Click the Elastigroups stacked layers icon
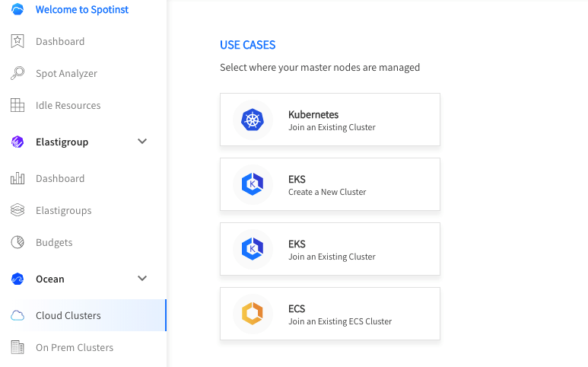 pos(17,211)
